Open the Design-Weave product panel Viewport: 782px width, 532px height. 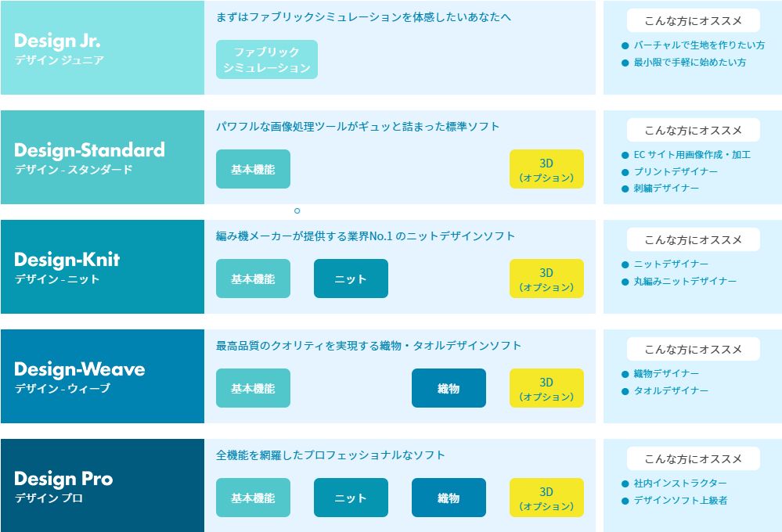[103, 376]
